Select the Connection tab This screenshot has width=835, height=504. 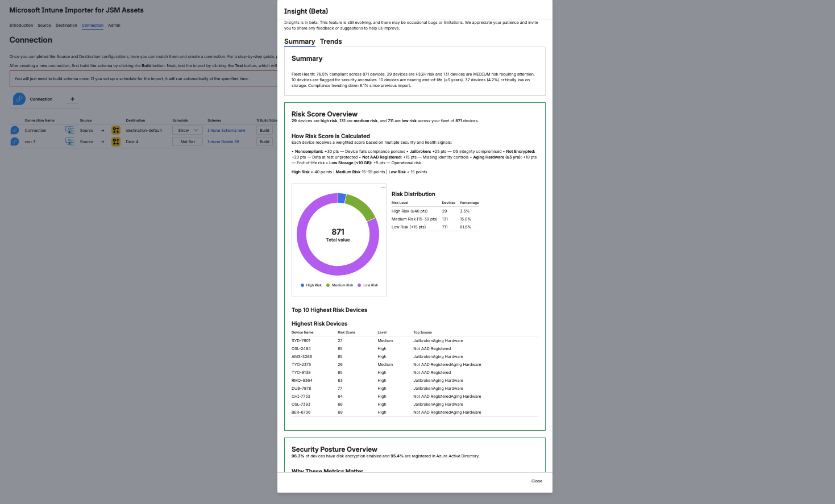coord(93,26)
